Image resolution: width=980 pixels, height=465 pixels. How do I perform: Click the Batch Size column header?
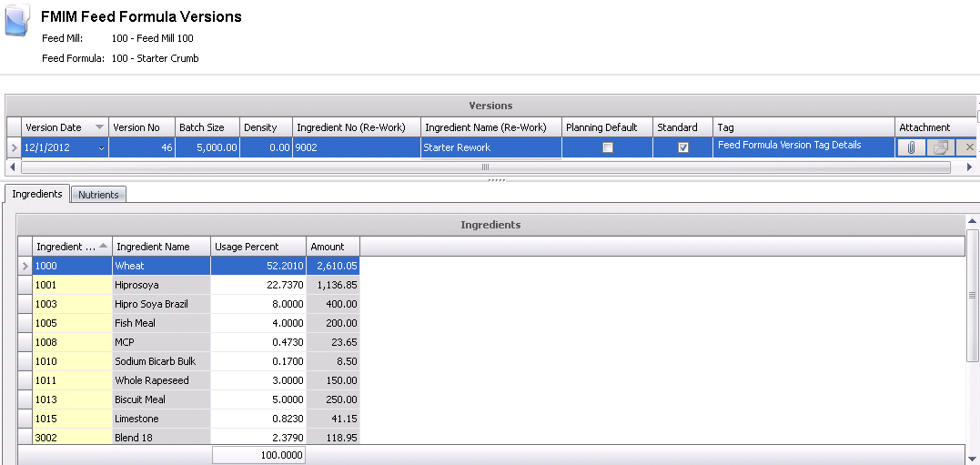[207, 127]
